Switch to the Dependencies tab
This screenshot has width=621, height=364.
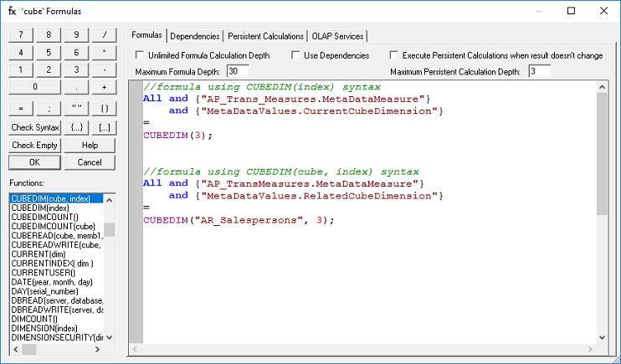pyautogui.click(x=194, y=36)
